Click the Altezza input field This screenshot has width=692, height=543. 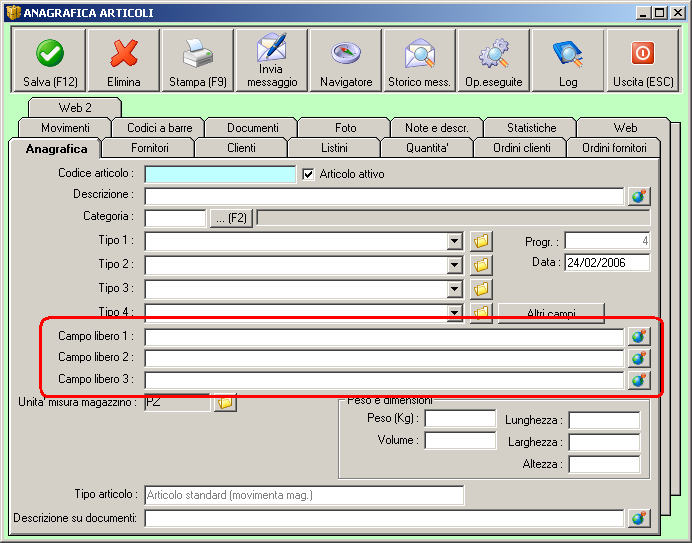[604, 464]
